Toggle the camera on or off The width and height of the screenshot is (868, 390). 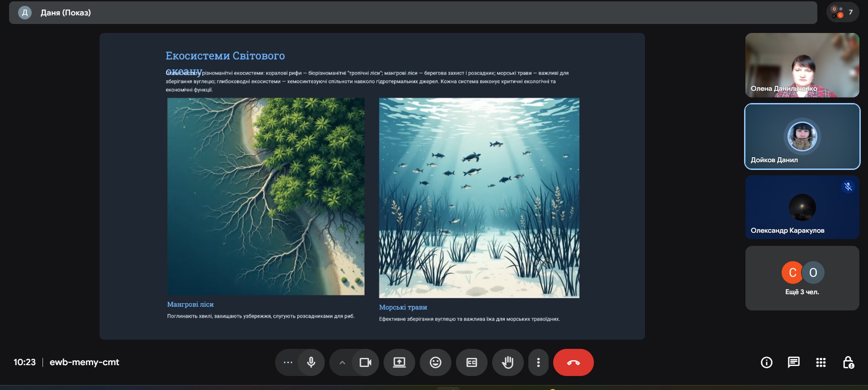pyautogui.click(x=365, y=362)
